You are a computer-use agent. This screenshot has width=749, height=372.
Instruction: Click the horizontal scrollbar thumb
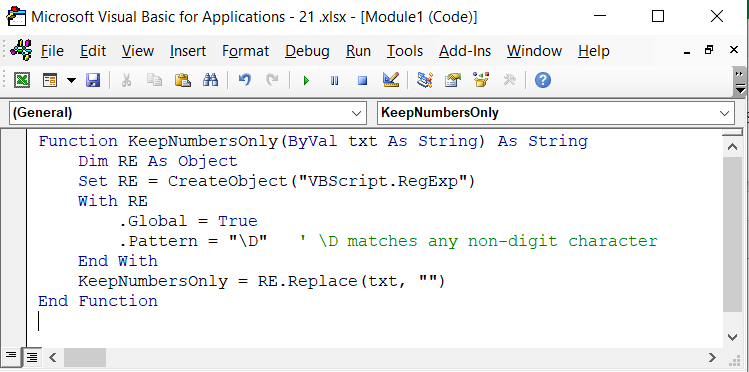(x=85, y=357)
